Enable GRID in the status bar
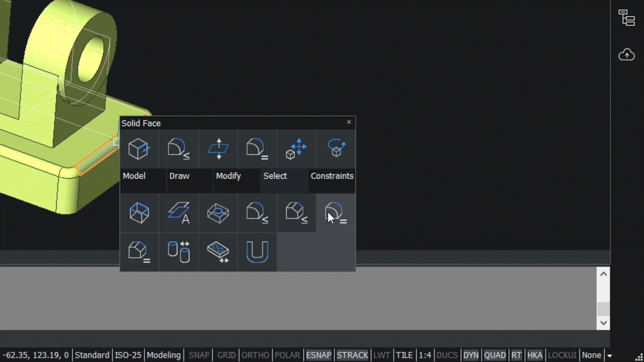The height and width of the screenshot is (362, 644). tap(226, 355)
